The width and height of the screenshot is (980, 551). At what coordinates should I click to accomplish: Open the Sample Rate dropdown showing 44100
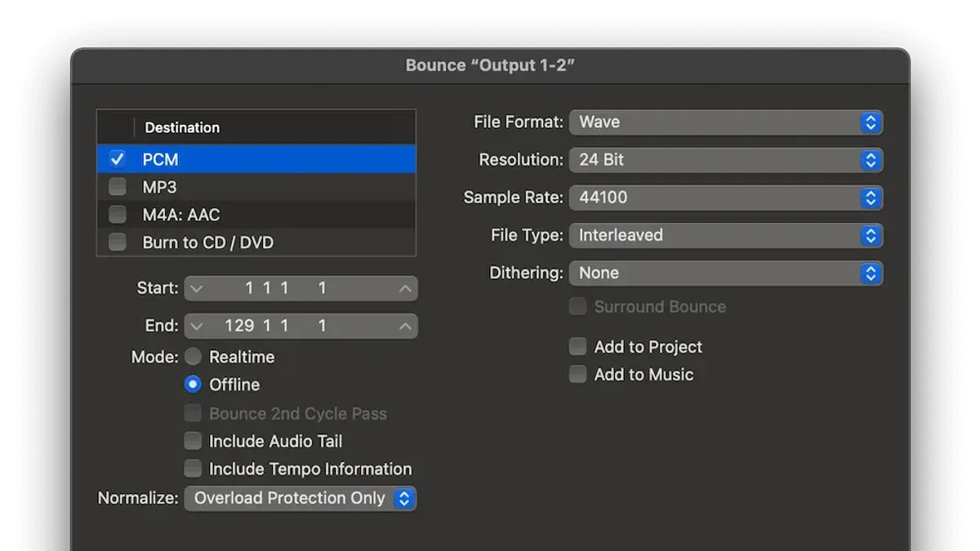[x=726, y=198]
